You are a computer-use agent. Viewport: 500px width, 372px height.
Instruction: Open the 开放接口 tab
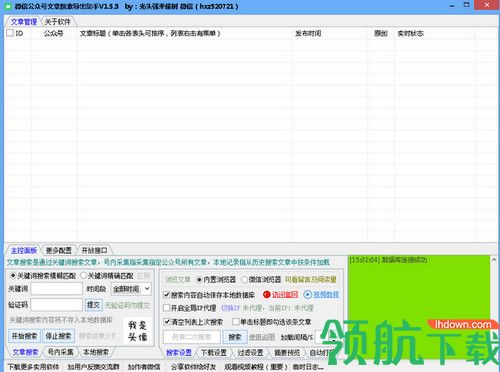tap(94, 251)
